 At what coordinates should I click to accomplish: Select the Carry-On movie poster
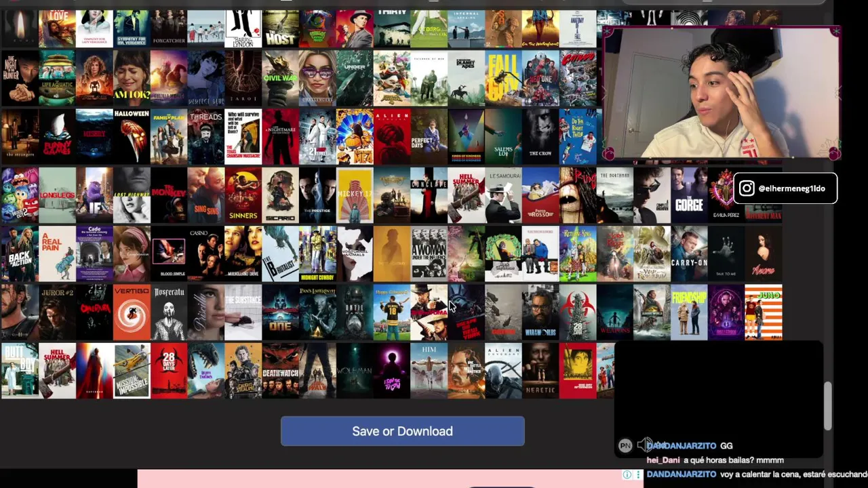[689, 253]
